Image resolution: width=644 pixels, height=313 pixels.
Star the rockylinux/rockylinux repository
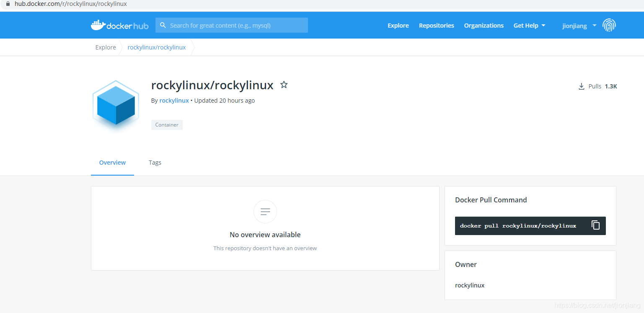(x=284, y=85)
